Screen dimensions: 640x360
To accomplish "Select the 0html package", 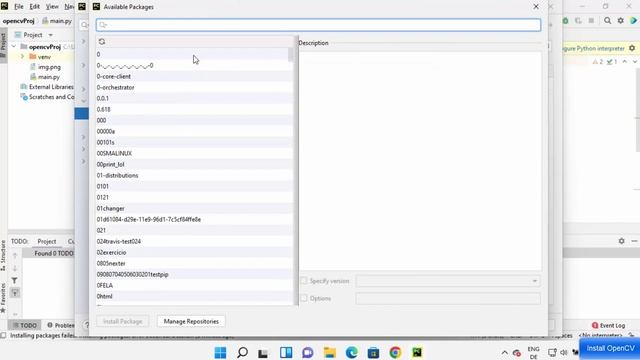I will 194,297.
